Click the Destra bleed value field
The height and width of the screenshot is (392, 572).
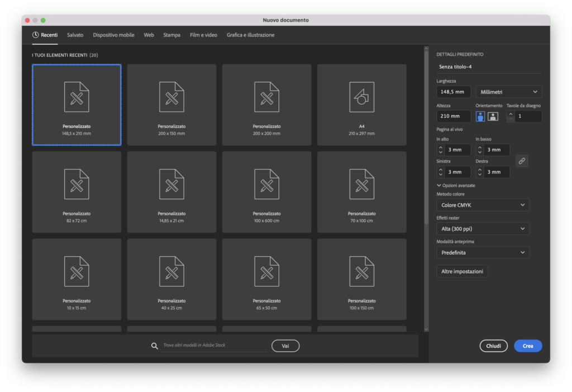[x=497, y=172]
